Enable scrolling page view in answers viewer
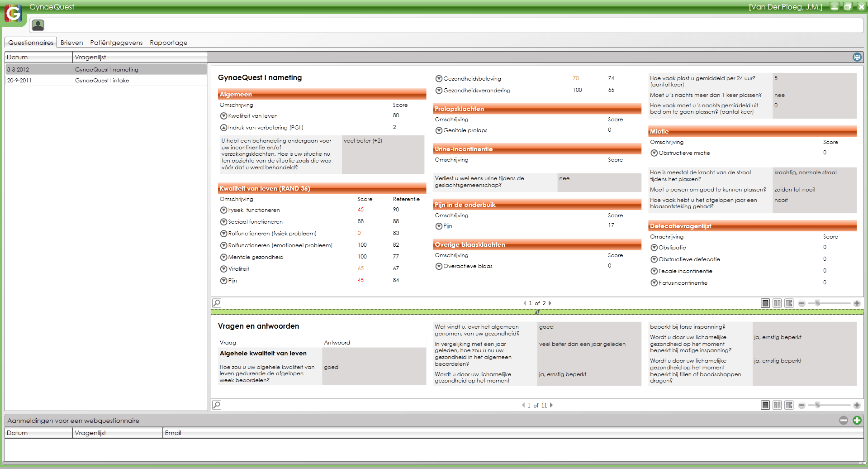 pyautogui.click(x=789, y=405)
